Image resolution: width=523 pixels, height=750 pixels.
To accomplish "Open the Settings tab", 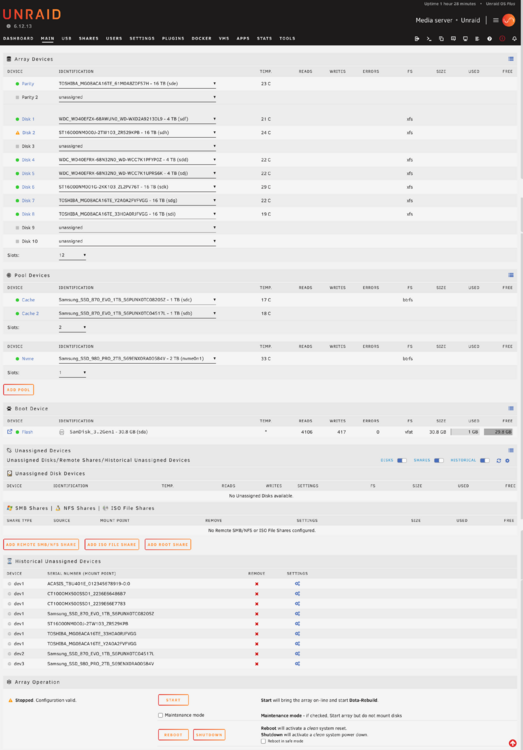I will point(142,38).
